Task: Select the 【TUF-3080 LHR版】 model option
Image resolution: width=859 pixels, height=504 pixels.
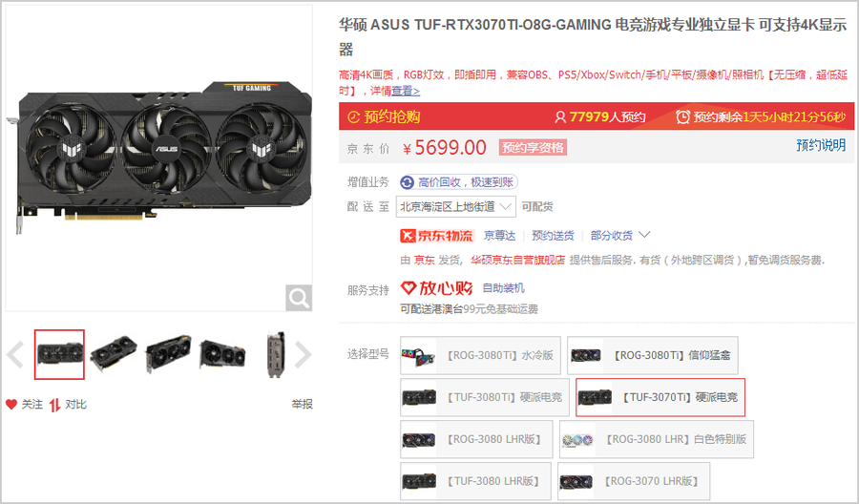Action: pyautogui.click(x=475, y=481)
